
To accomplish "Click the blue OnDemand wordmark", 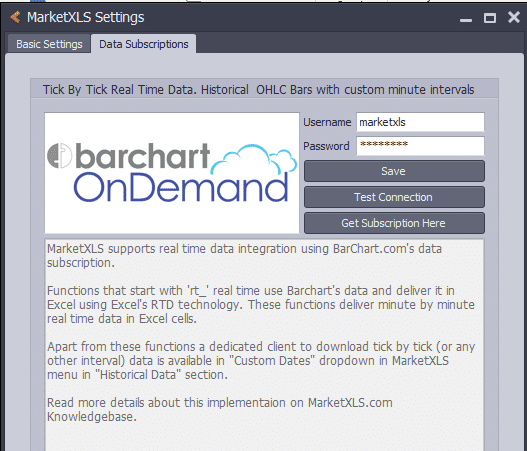I will 181,187.
